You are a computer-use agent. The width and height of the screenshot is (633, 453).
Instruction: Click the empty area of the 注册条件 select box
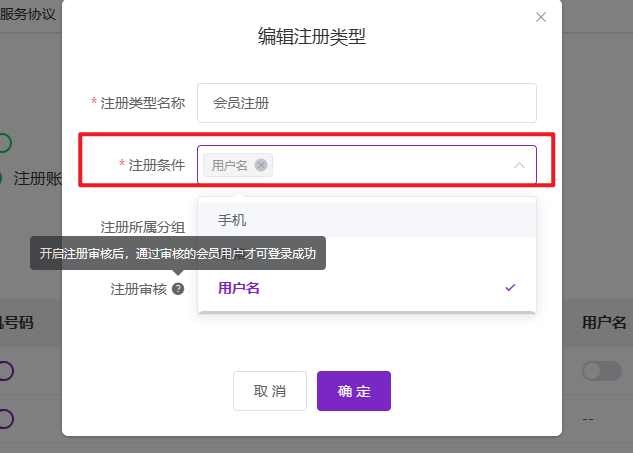tap(390, 165)
